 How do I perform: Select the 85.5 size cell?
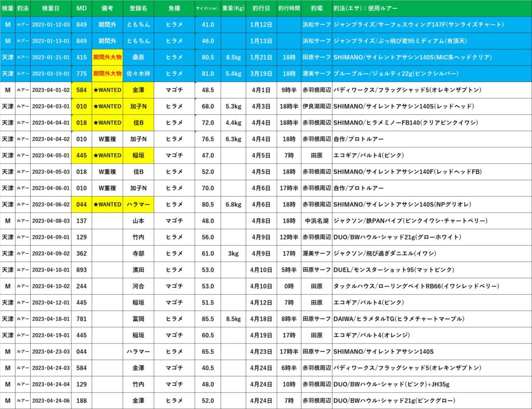click(208, 319)
